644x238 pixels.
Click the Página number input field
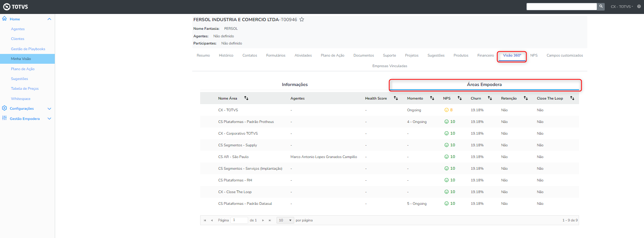point(239,220)
